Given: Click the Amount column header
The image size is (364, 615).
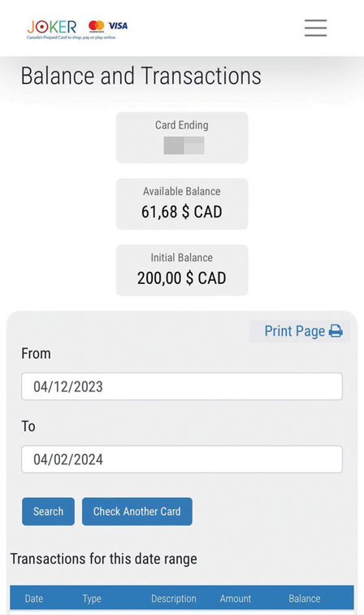Looking at the screenshot, I should coord(236,599).
